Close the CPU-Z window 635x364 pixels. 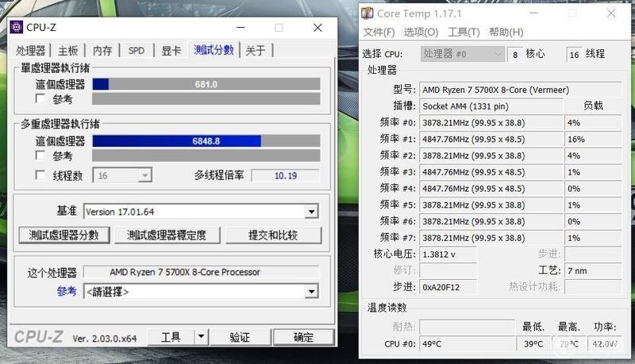pyautogui.click(x=318, y=28)
